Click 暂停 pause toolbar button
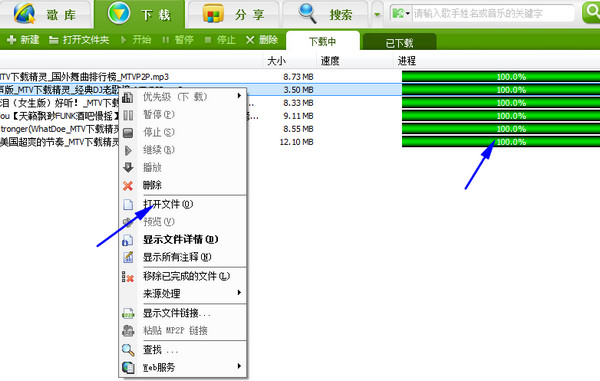 (x=178, y=39)
